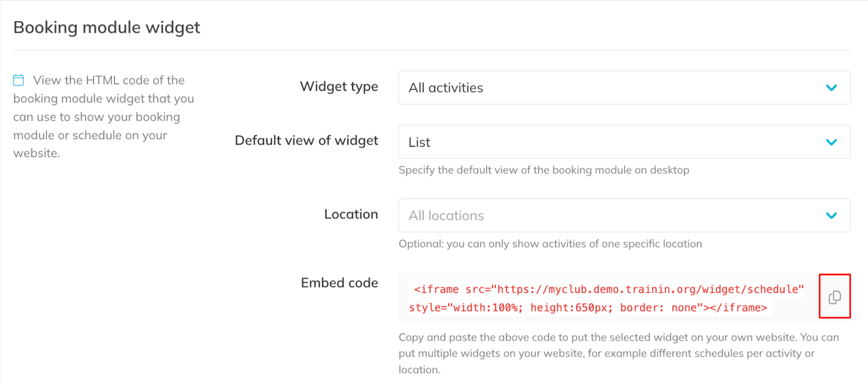Click the calendar icon beside the widget description

pyautogui.click(x=18, y=80)
